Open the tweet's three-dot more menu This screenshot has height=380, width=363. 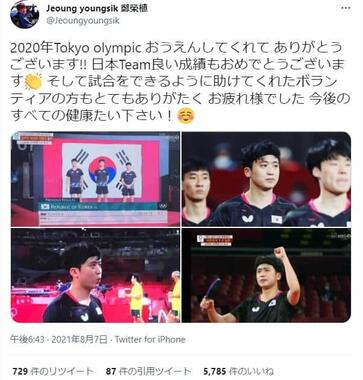pos(346,8)
